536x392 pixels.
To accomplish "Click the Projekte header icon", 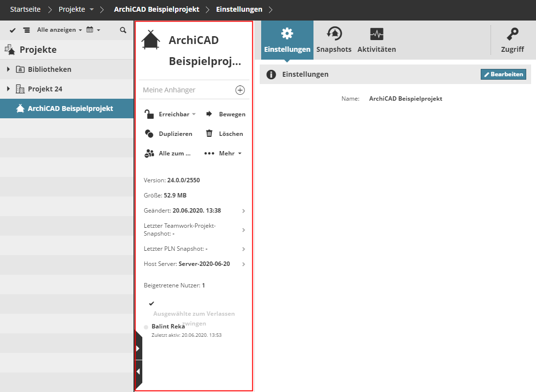I will (x=10, y=50).
